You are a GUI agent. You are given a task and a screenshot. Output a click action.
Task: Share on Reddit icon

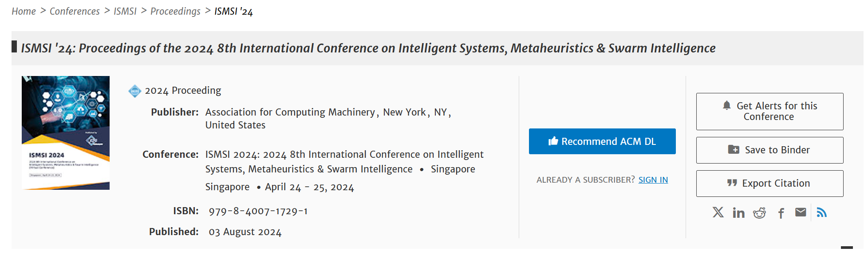pyautogui.click(x=759, y=213)
